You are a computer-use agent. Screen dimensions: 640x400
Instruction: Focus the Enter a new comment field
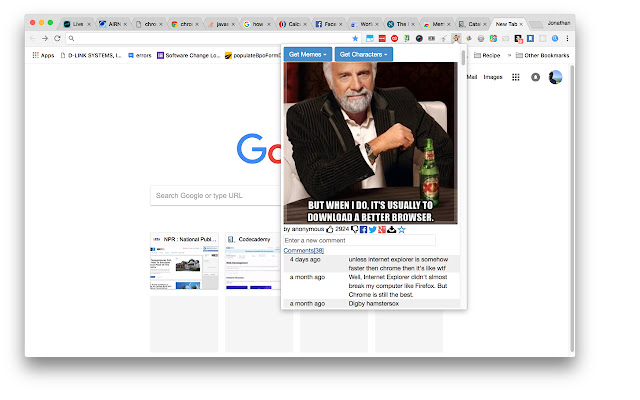(x=359, y=240)
